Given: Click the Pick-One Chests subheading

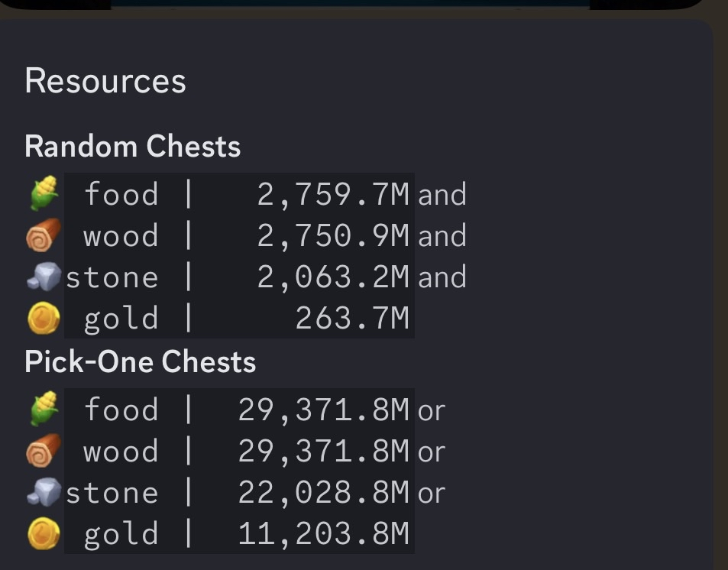Looking at the screenshot, I should coord(140,361).
